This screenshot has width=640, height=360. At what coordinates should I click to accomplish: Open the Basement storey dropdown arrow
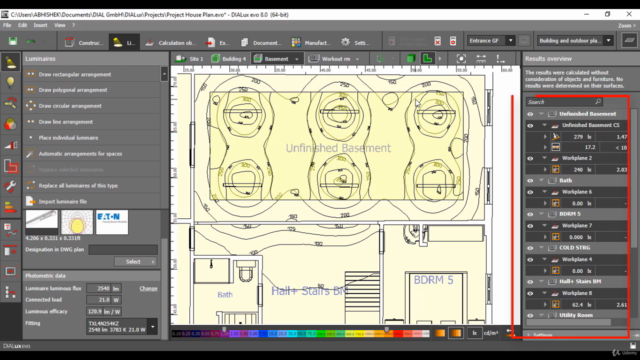click(297, 59)
